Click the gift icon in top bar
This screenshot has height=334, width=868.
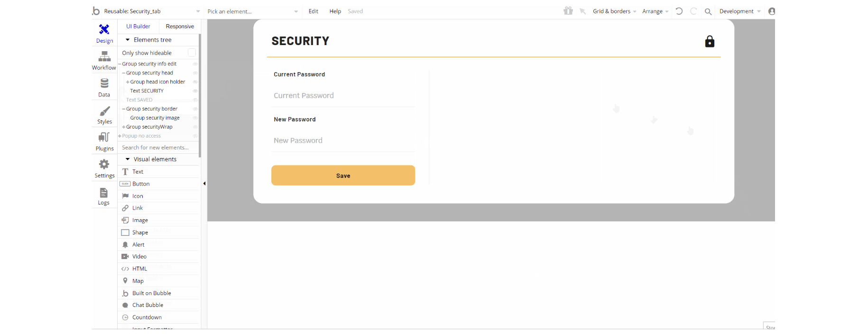click(x=568, y=11)
